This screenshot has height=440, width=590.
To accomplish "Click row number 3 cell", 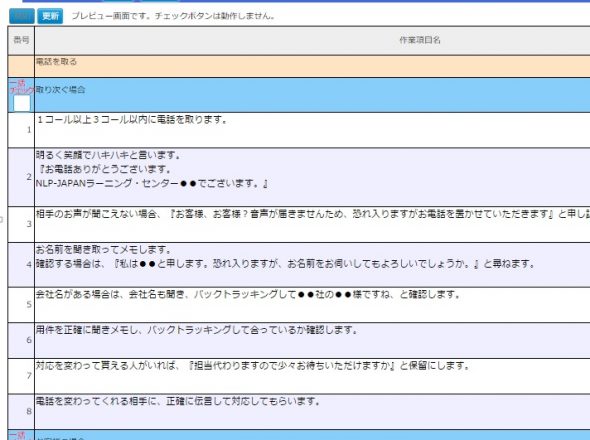I will (x=21, y=224).
